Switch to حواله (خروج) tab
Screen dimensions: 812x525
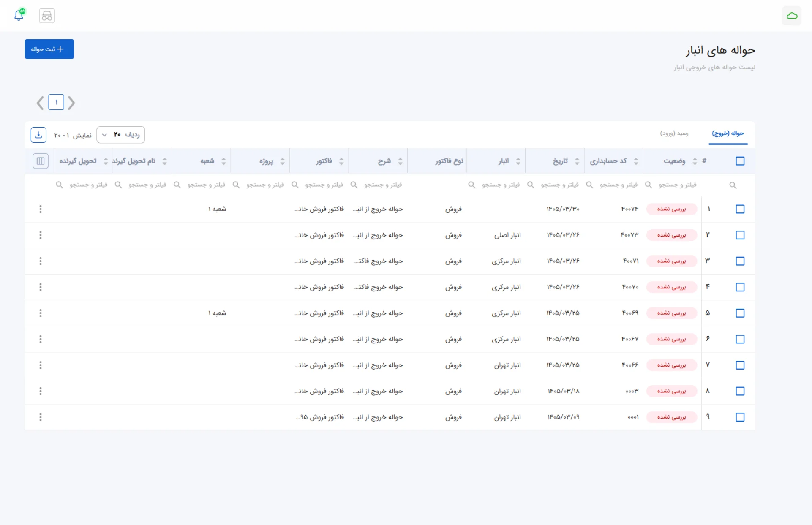point(728,133)
